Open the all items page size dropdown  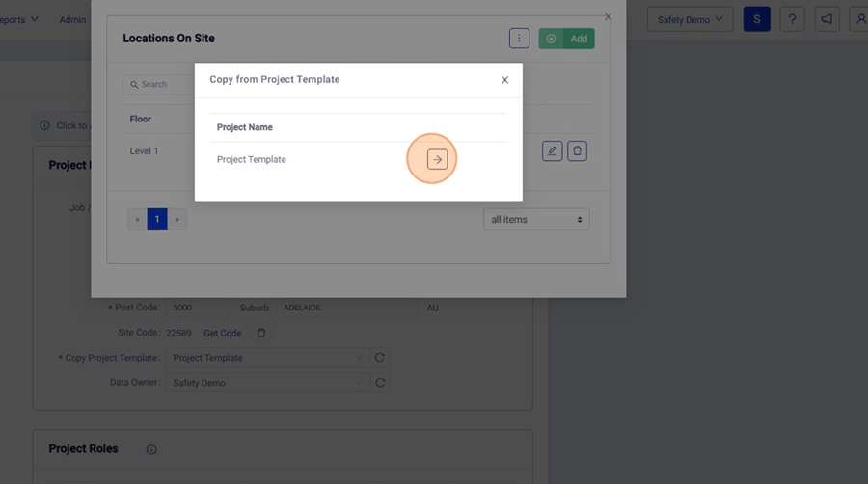(536, 220)
